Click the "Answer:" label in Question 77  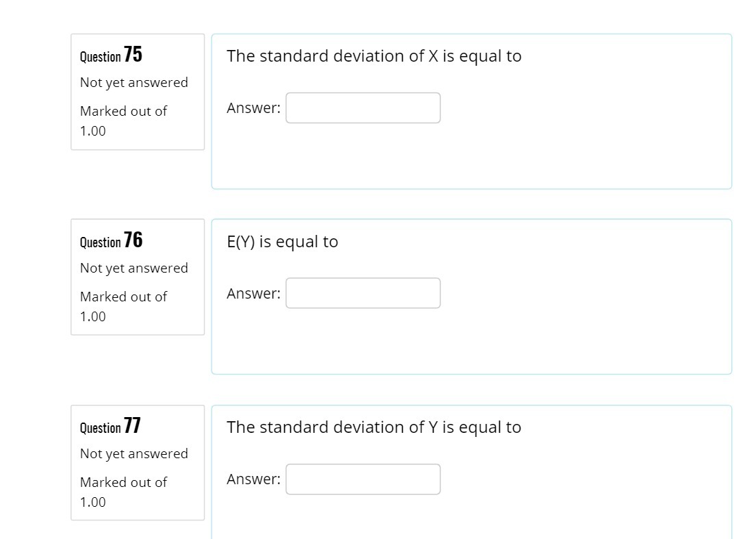pyautogui.click(x=253, y=479)
